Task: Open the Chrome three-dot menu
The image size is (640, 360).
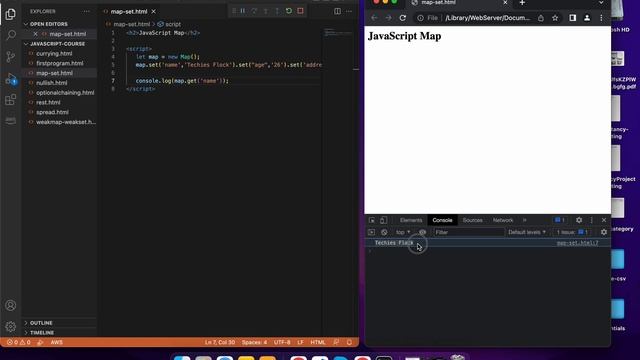Action: [601, 18]
